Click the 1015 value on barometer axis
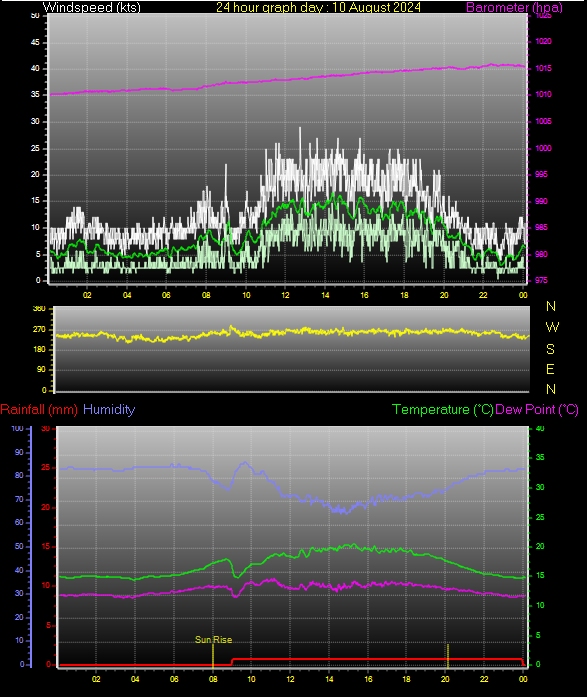The width and height of the screenshot is (587, 697). coord(543,68)
